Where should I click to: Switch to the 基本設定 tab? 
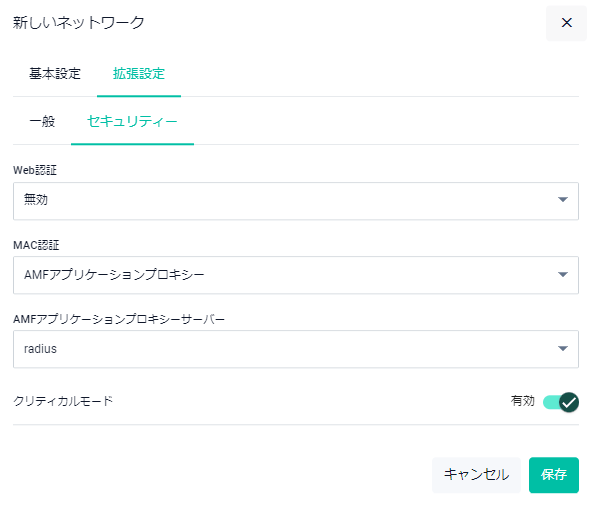pos(55,74)
